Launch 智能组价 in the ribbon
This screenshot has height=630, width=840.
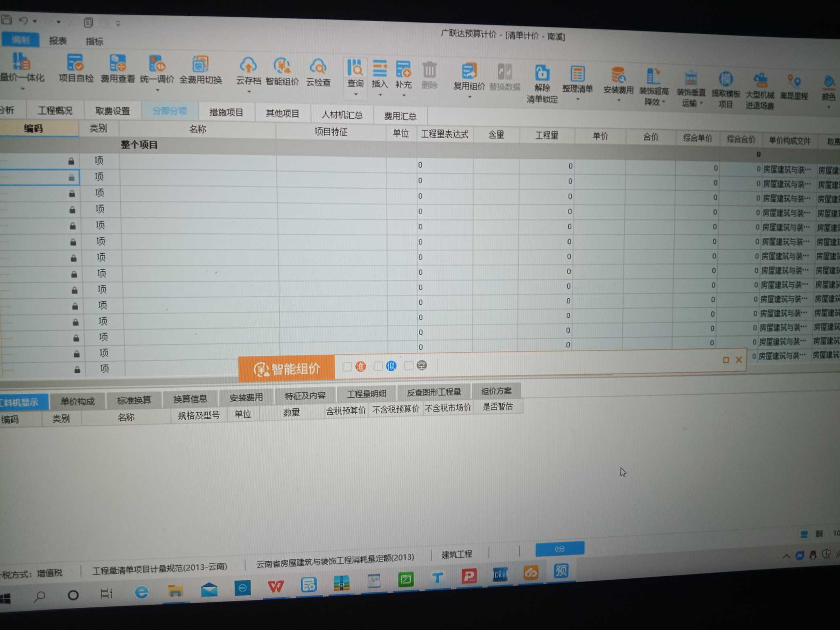coord(282,72)
